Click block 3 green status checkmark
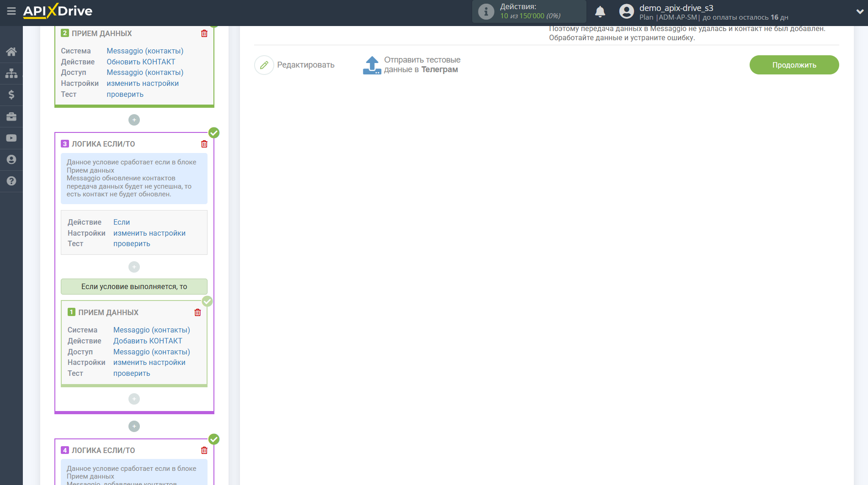 (214, 133)
